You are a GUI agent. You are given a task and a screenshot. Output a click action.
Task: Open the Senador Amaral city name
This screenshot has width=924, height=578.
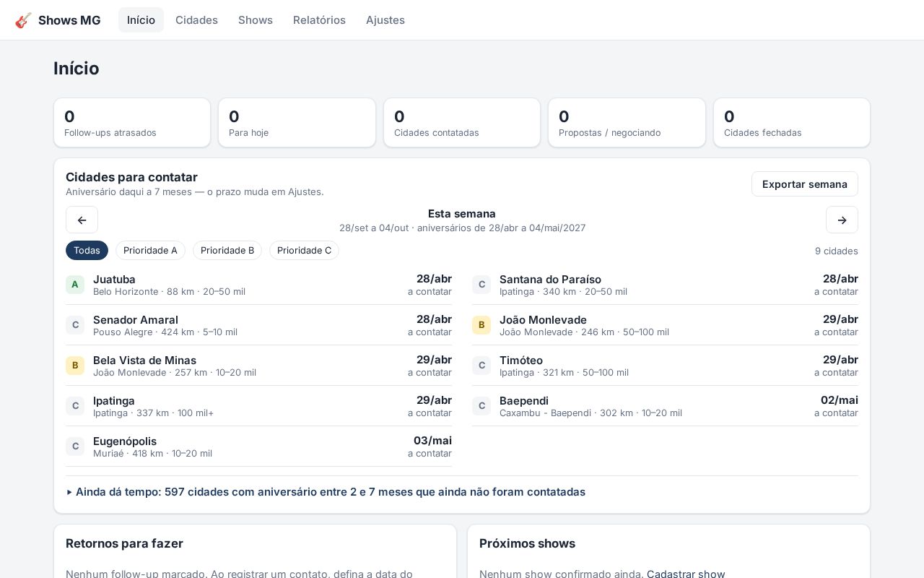click(x=136, y=319)
